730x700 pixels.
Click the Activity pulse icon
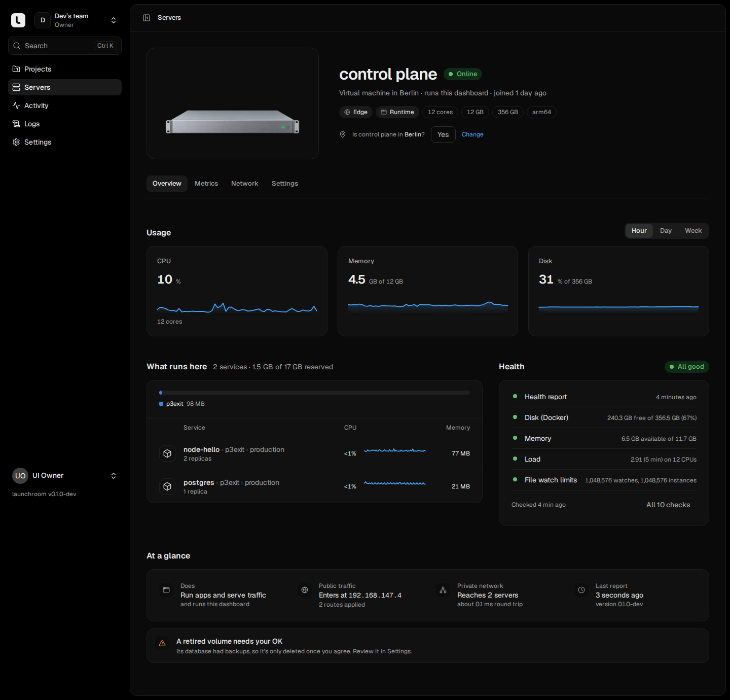(16, 106)
